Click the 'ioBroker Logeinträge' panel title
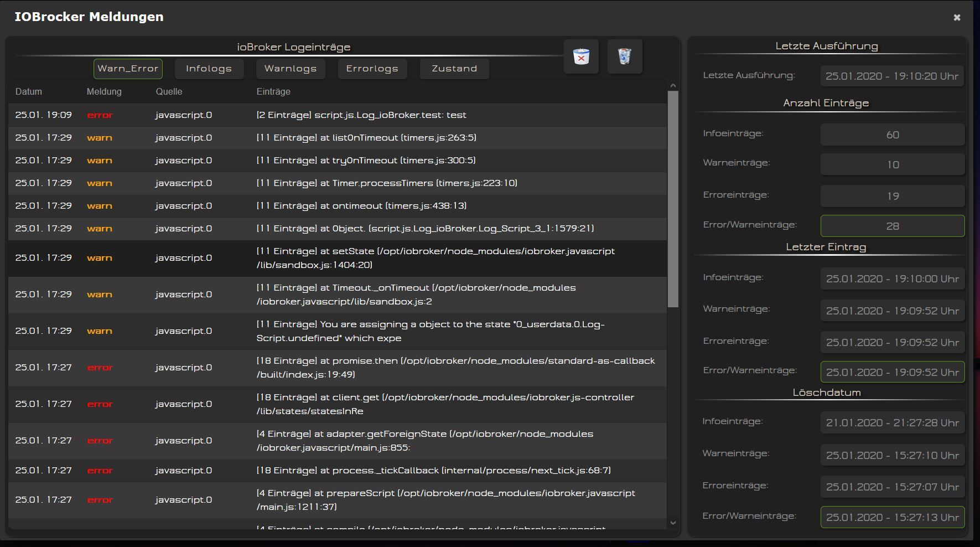 point(294,47)
